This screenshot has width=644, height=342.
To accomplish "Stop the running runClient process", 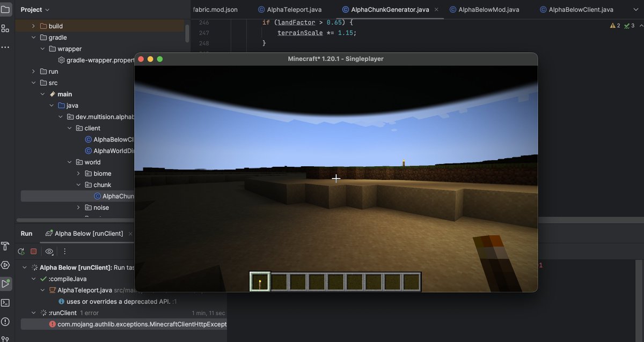I will pos(33,251).
